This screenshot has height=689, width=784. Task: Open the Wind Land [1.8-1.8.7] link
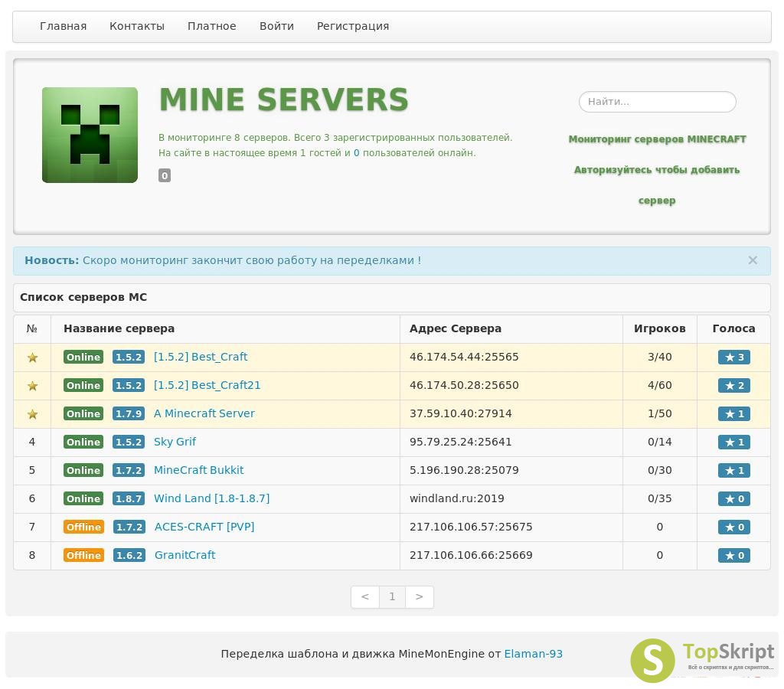pos(211,498)
